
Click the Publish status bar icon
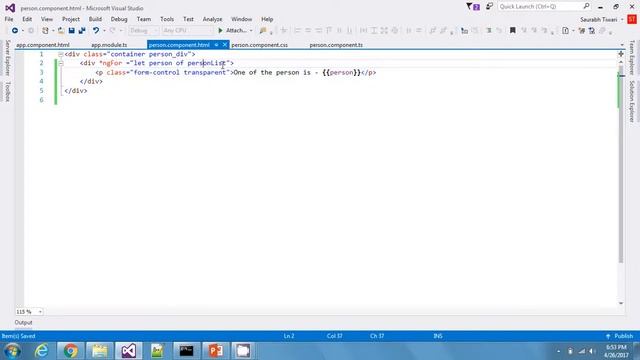coord(608,336)
